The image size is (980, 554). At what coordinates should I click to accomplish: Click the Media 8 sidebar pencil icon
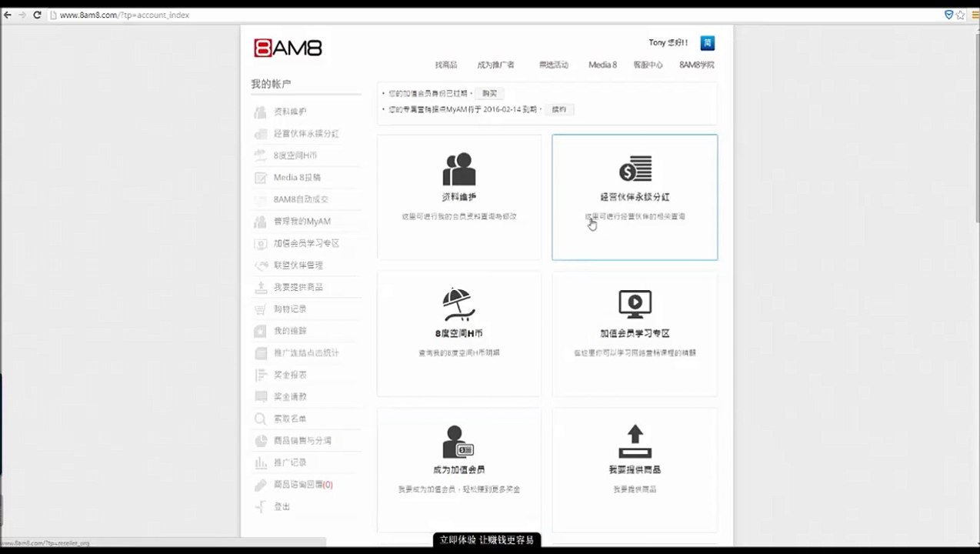coord(260,178)
